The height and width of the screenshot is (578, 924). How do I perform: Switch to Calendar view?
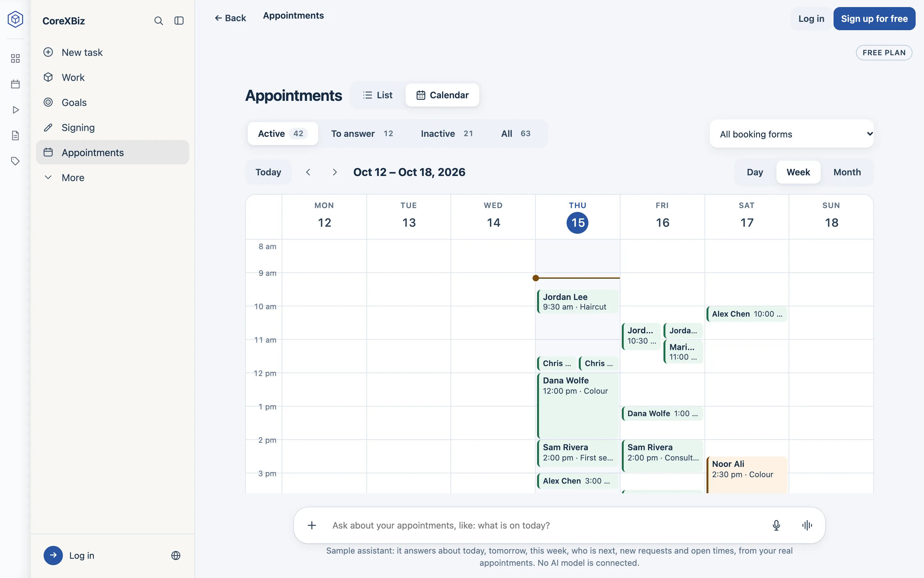tap(442, 95)
